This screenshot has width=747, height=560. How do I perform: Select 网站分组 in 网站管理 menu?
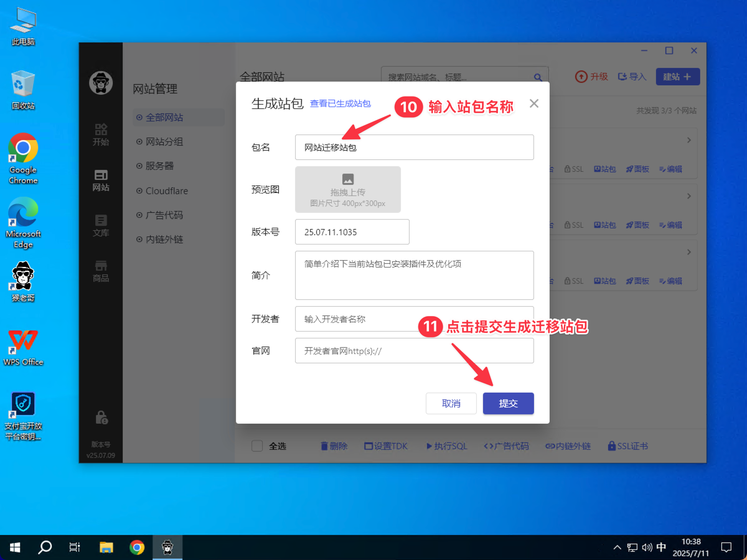(179, 142)
